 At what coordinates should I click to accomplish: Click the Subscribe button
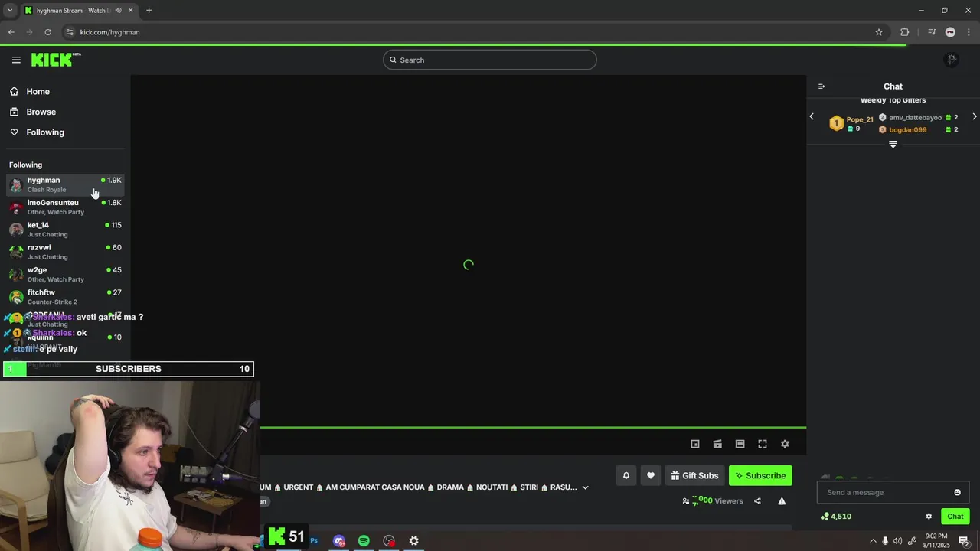click(x=760, y=475)
